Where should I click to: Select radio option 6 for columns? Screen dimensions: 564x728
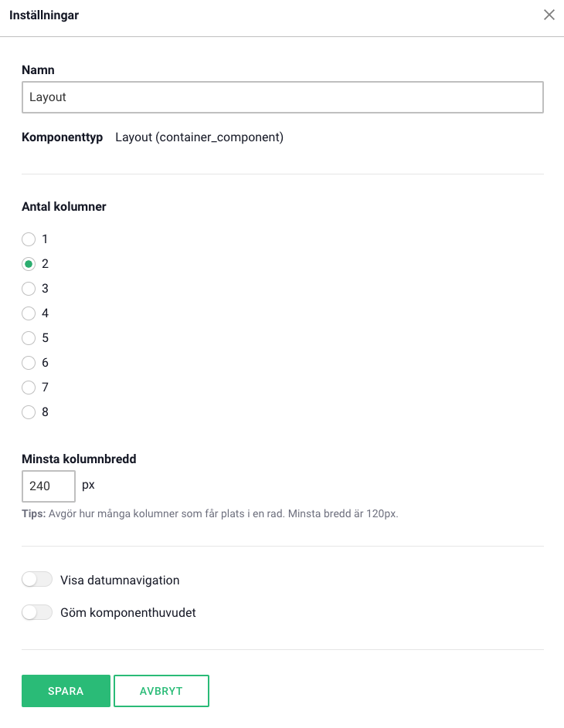click(x=29, y=363)
